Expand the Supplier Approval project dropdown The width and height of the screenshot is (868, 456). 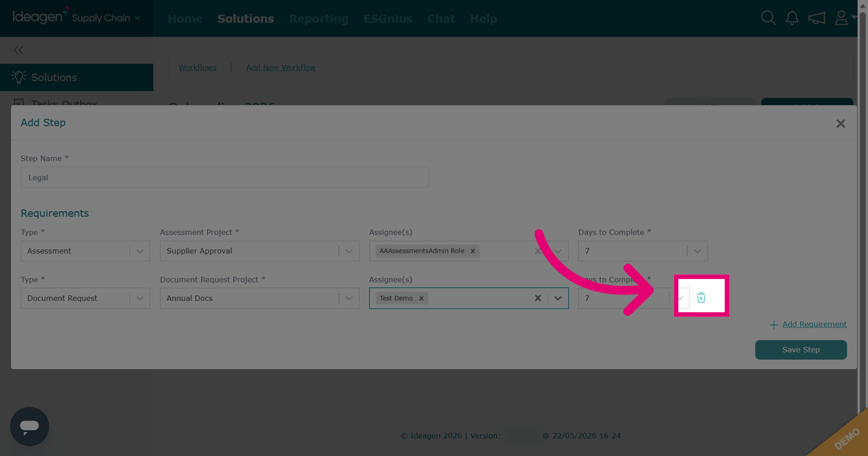(349, 251)
